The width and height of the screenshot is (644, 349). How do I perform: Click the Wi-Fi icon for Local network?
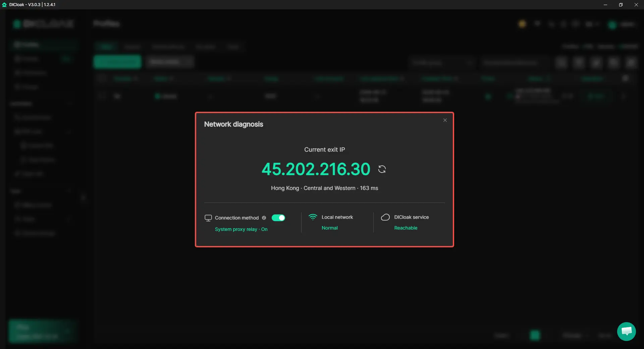click(x=313, y=217)
